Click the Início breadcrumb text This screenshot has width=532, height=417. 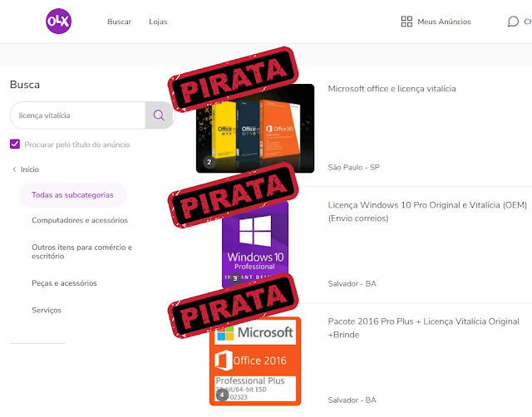pyautogui.click(x=30, y=169)
